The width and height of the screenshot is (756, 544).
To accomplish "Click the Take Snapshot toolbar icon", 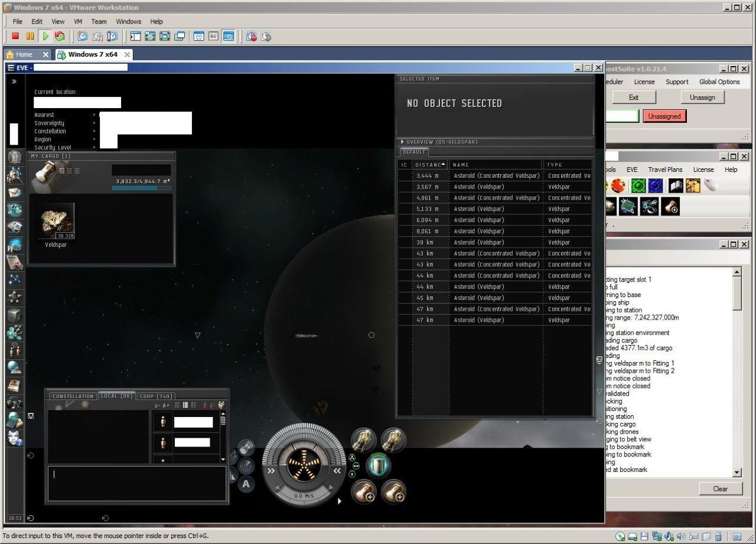I will (x=83, y=37).
